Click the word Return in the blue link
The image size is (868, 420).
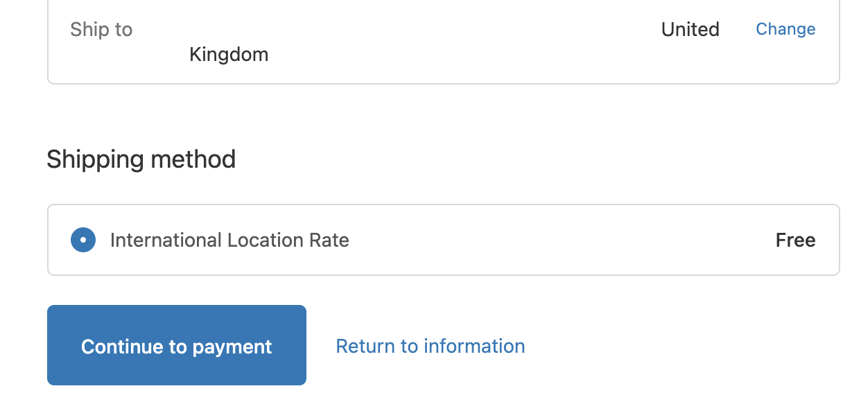365,346
